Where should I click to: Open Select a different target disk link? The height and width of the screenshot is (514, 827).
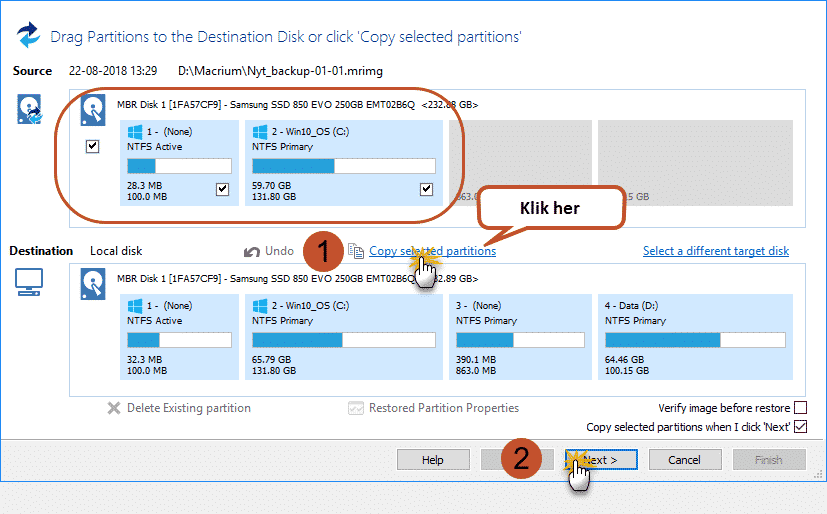pyautogui.click(x=715, y=251)
